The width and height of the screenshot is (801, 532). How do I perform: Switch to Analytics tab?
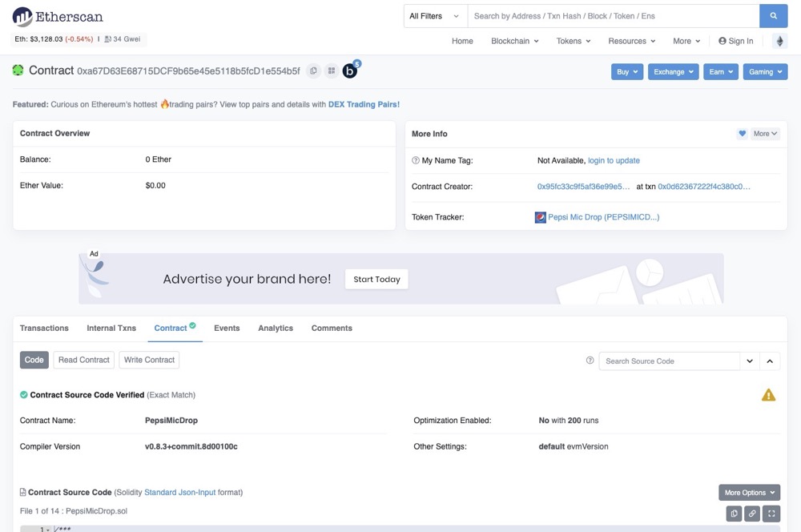(x=276, y=328)
